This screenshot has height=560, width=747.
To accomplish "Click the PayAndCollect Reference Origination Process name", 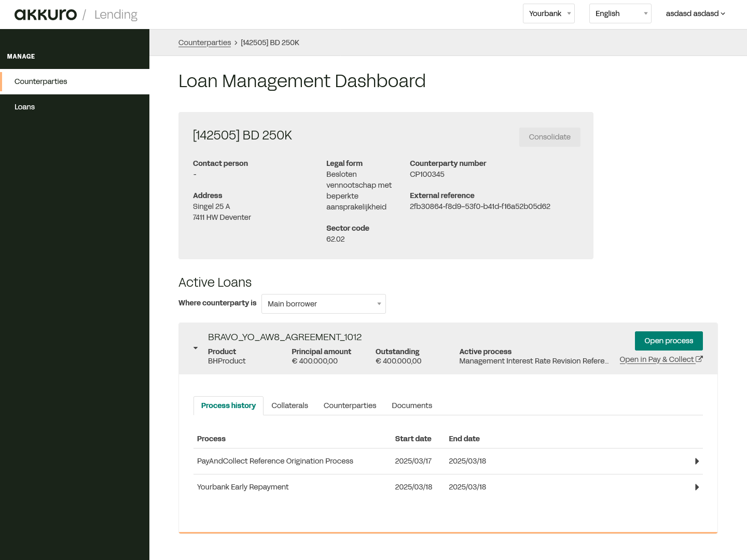I will click(x=275, y=461).
